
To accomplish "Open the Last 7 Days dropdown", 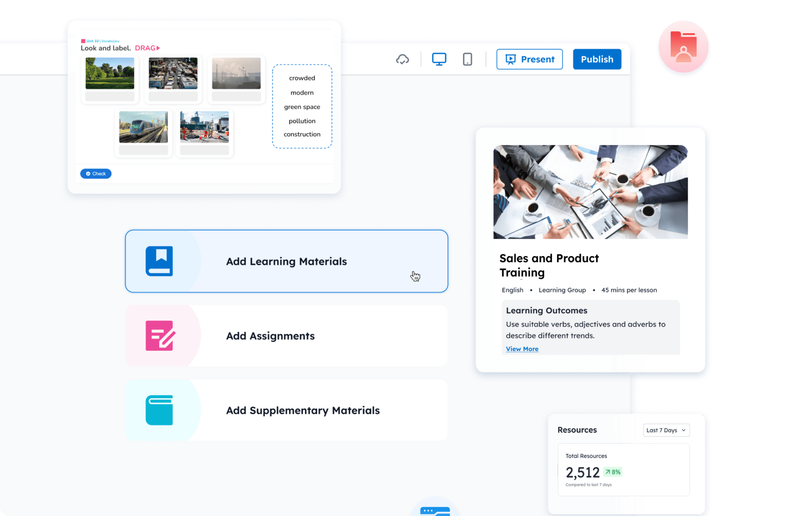I will pyautogui.click(x=666, y=430).
